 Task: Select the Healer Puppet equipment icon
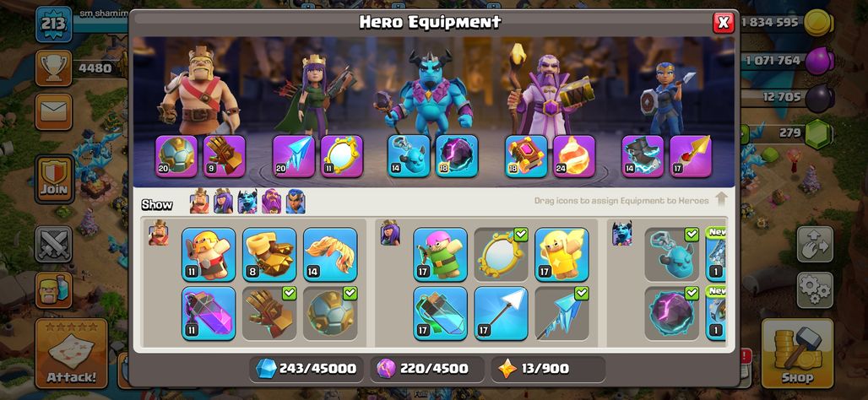[561, 255]
